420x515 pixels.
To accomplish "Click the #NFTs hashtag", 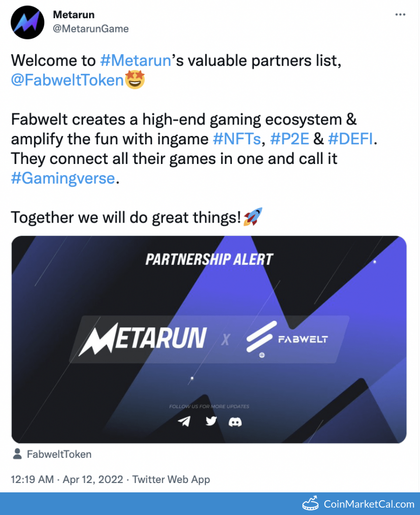I will [237, 139].
